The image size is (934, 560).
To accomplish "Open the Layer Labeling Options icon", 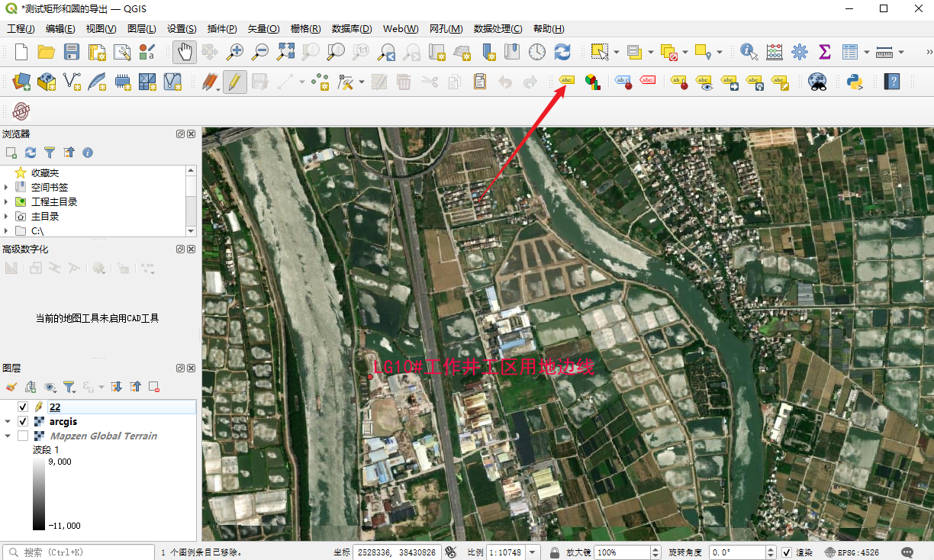I will [x=566, y=82].
